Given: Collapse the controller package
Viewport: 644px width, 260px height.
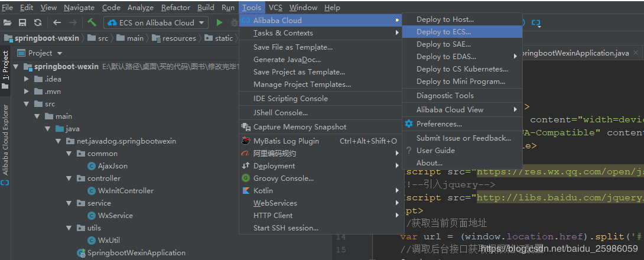Looking at the screenshot, I should click(70, 178).
